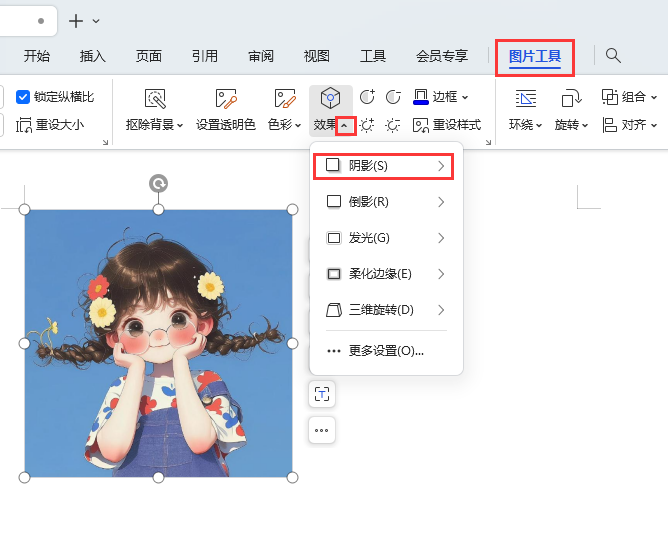Viewport: 668px width, 555px height.
Task: Open the 阴影(S) submenu
Action: tap(386, 166)
